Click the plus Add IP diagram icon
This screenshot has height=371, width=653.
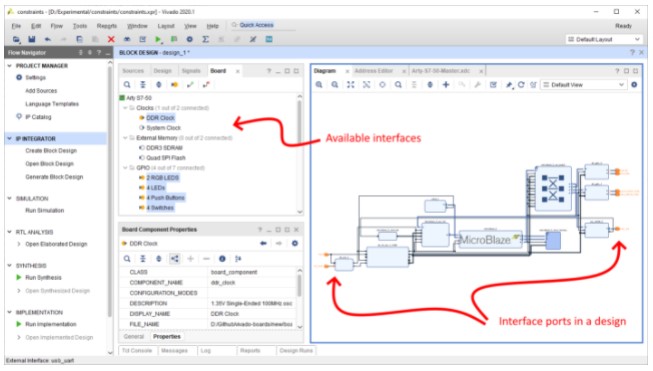446,85
